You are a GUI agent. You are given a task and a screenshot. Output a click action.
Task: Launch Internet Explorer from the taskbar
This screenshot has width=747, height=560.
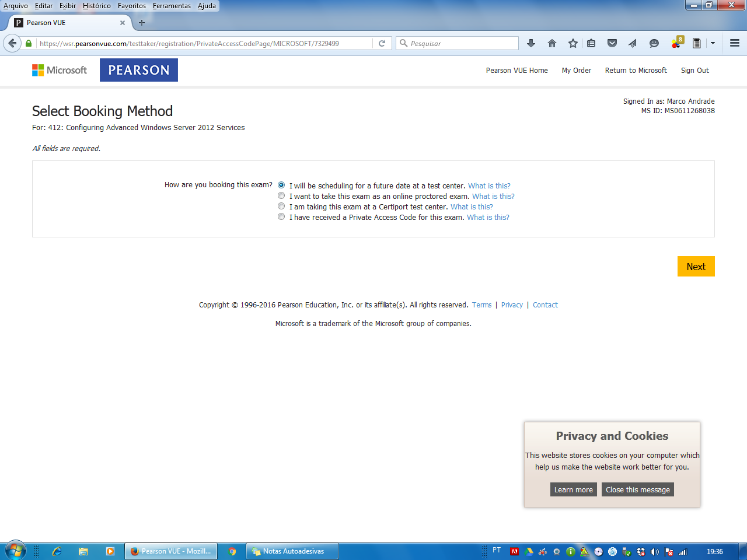57,551
